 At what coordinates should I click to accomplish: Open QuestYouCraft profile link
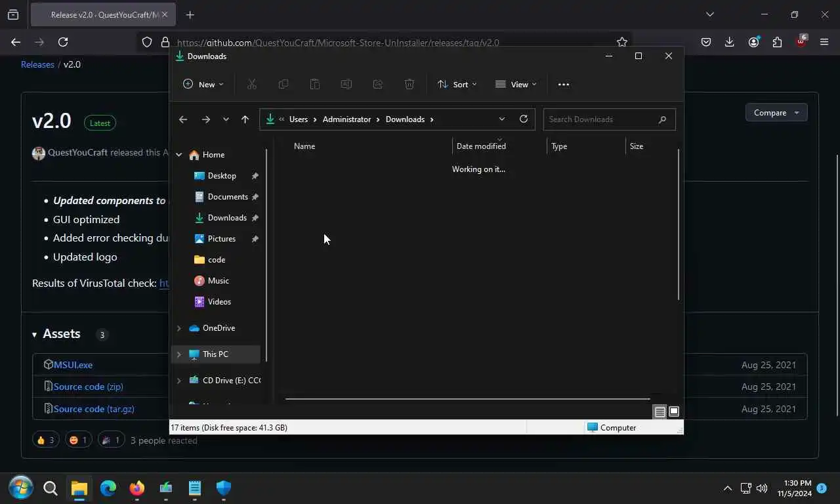(77, 152)
